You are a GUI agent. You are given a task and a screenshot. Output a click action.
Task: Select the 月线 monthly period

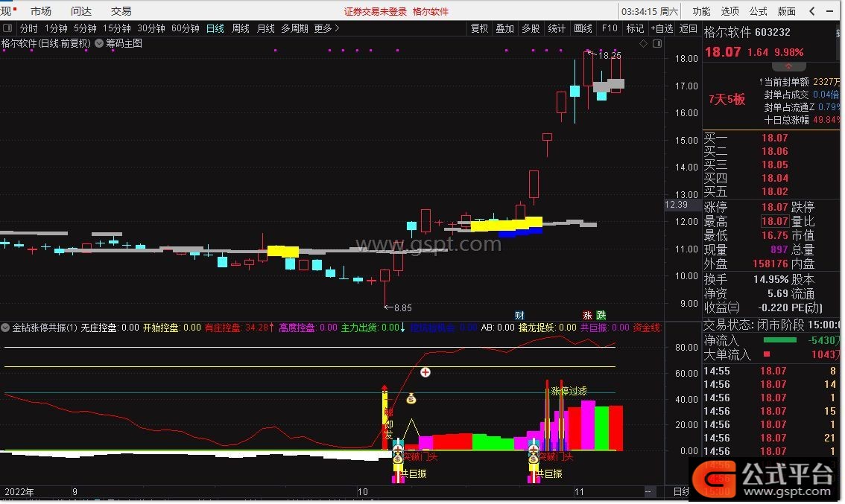(266, 28)
